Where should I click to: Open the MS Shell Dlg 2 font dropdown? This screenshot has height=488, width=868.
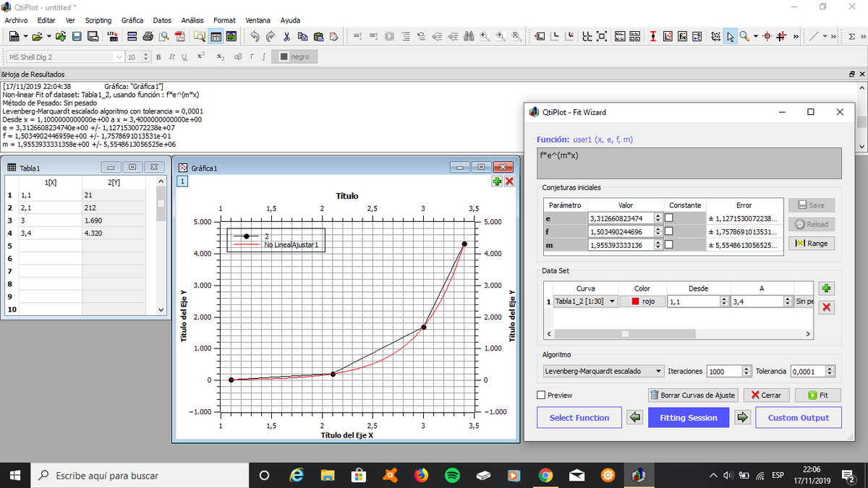pos(65,56)
